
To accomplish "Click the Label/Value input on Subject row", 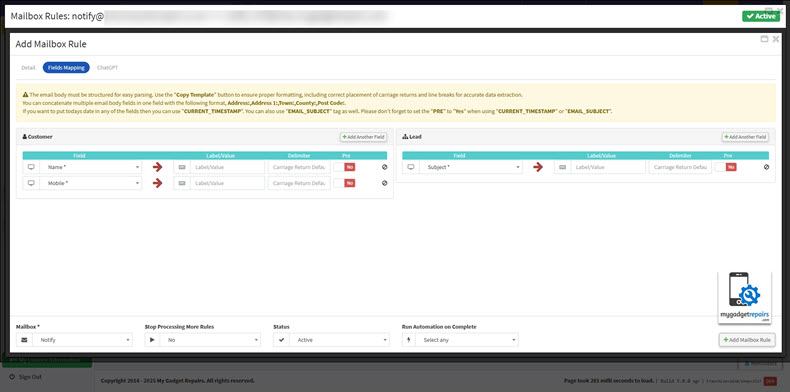I will (608, 167).
